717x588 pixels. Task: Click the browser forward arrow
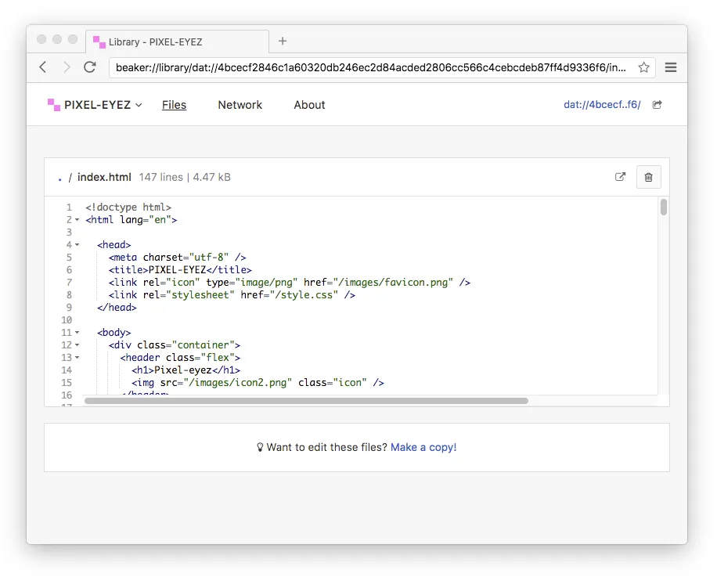point(67,67)
